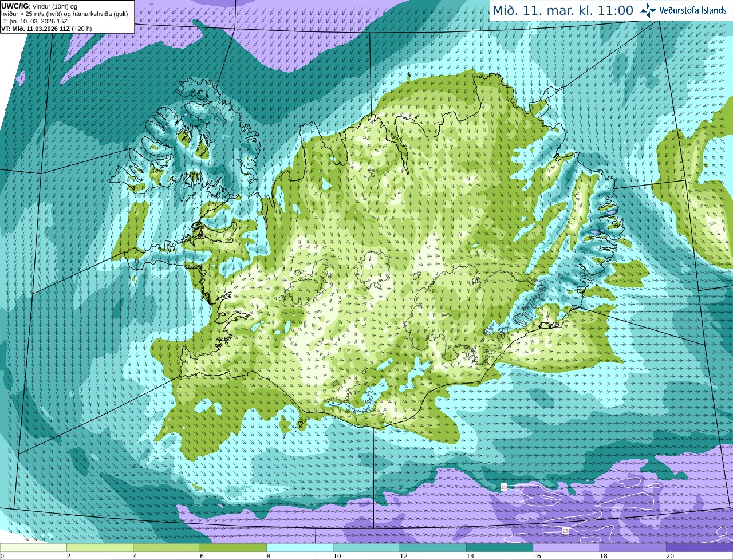Viewport: 733px width, 560px height.
Task: Click the legend tick label 6
Action: click(x=202, y=556)
